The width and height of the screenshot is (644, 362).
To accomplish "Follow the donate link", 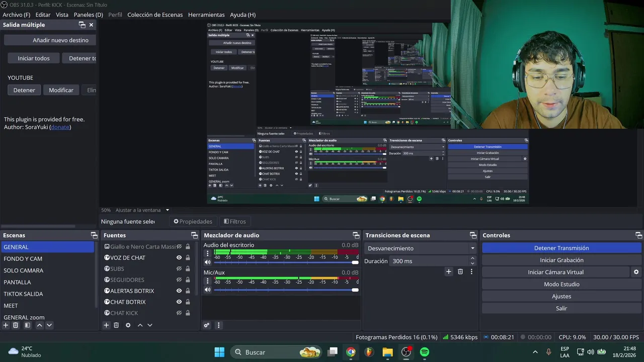I will (x=60, y=127).
